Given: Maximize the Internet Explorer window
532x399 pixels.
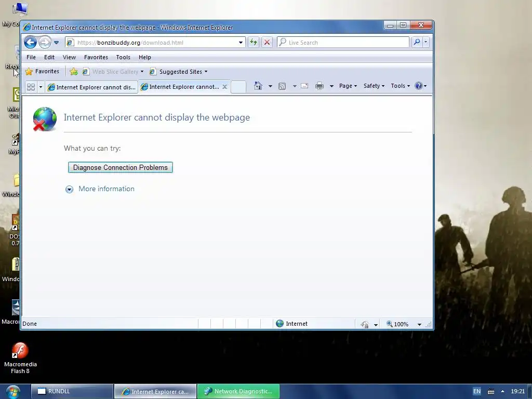Looking at the screenshot, I should tap(403, 25).
